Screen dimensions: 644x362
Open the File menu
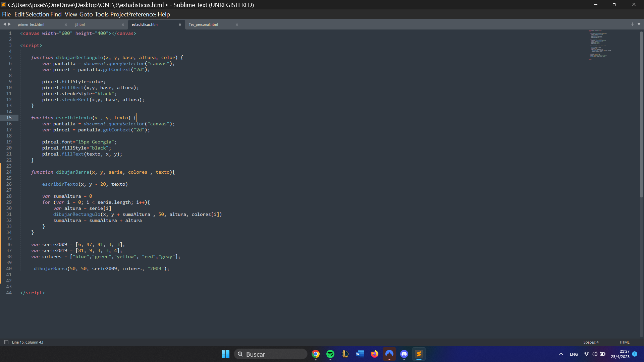point(6,14)
